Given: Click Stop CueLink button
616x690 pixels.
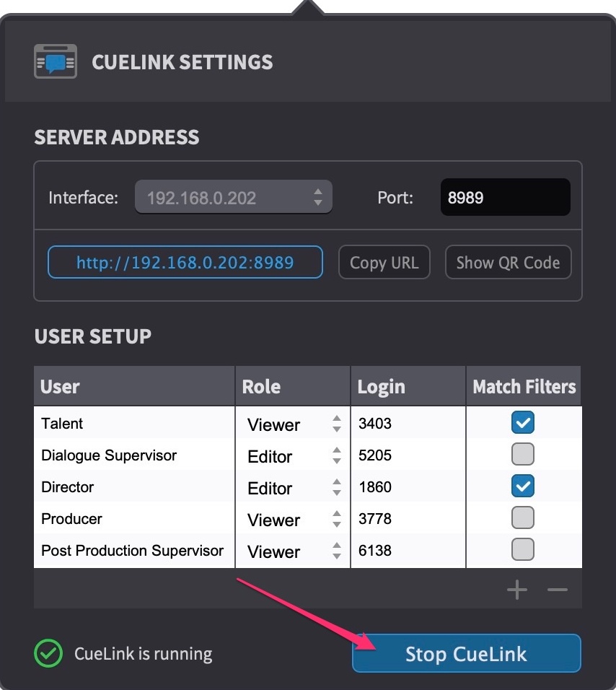Looking at the screenshot, I should (x=467, y=653).
